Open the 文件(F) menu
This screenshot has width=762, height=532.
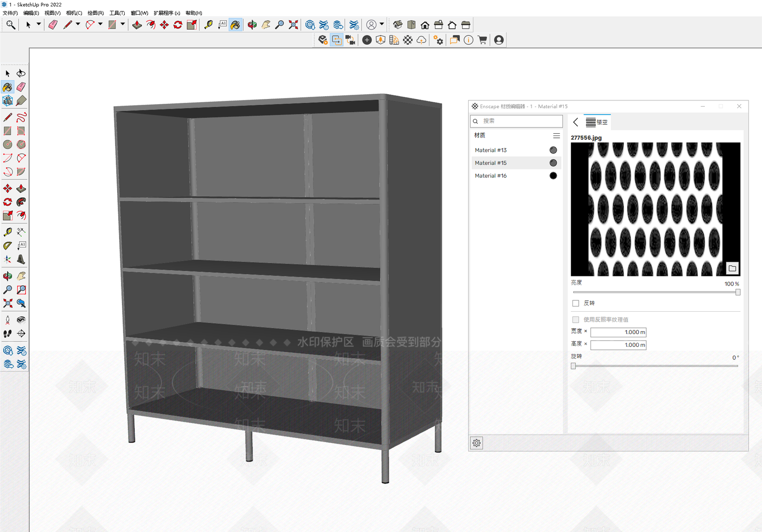(x=10, y=13)
